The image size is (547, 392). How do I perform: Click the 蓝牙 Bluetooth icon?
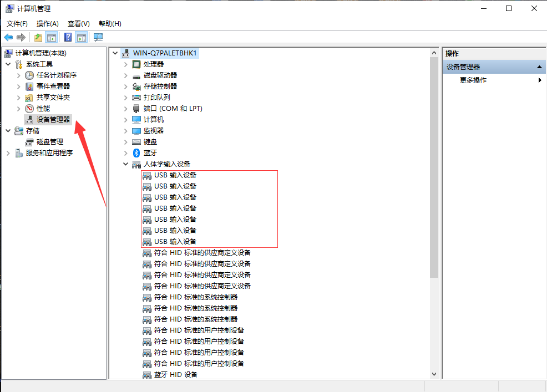[x=136, y=152]
